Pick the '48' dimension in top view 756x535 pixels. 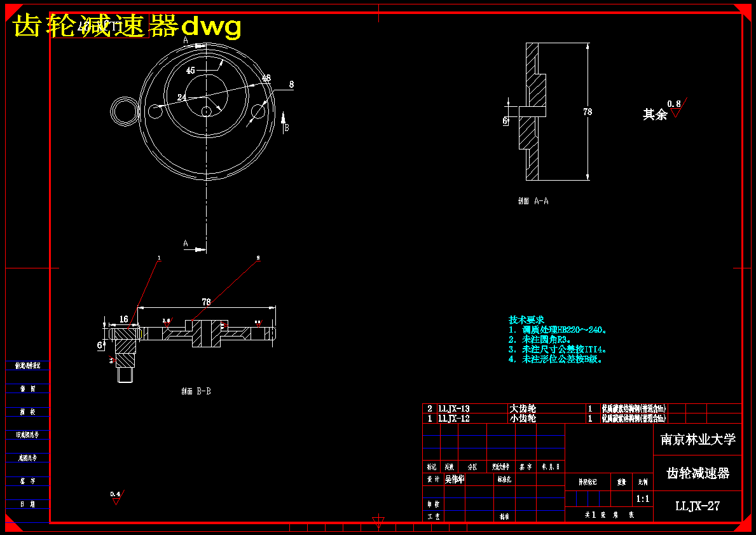click(x=266, y=77)
